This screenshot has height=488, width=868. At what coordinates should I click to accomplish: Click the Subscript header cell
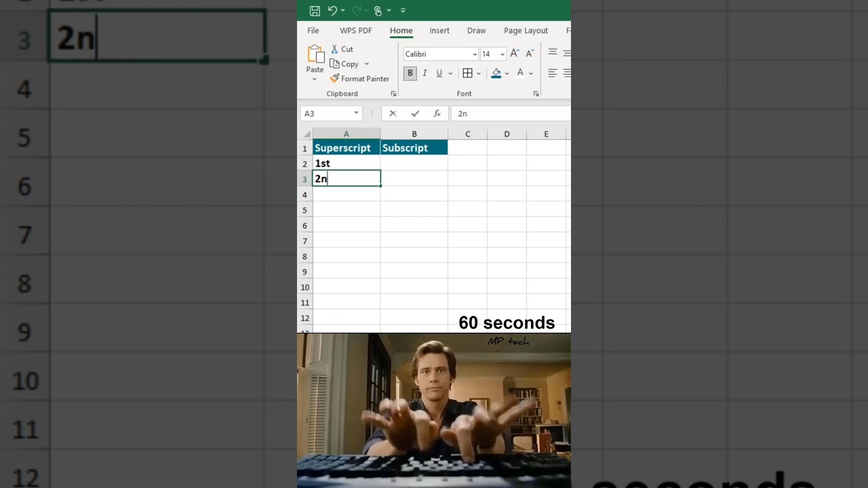coord(414,148)
